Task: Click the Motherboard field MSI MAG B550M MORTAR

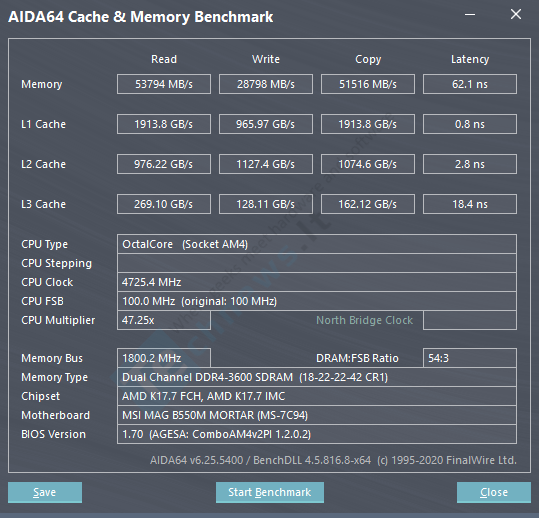Action: point(317,415)
